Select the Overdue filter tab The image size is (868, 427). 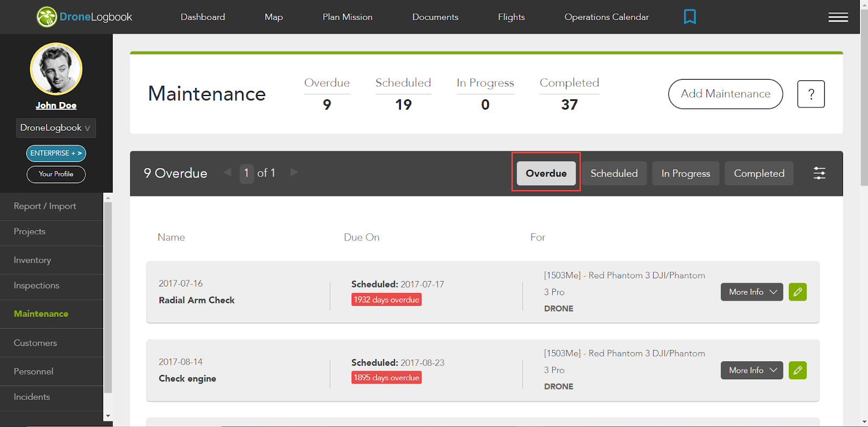click(x=546, y=173)
